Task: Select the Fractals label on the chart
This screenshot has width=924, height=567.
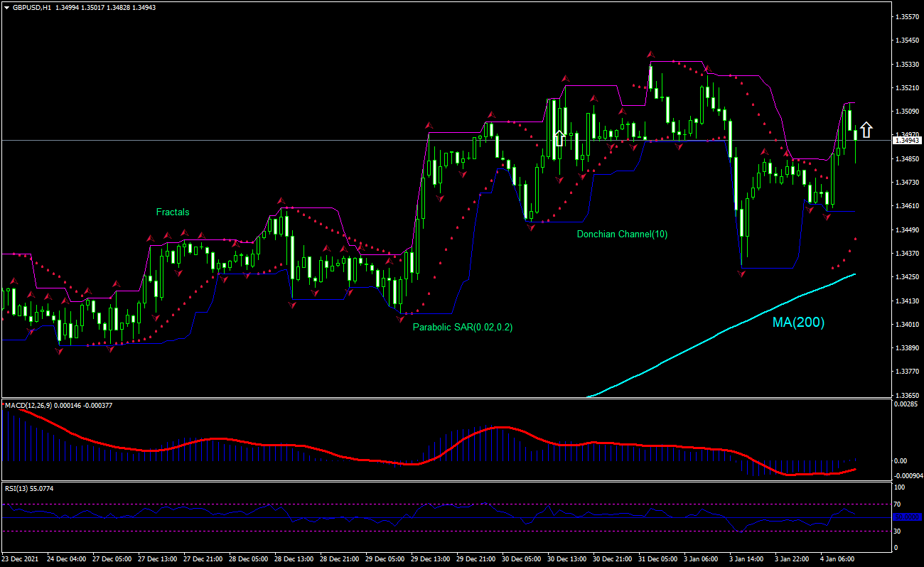Action: tap(172, 212)
